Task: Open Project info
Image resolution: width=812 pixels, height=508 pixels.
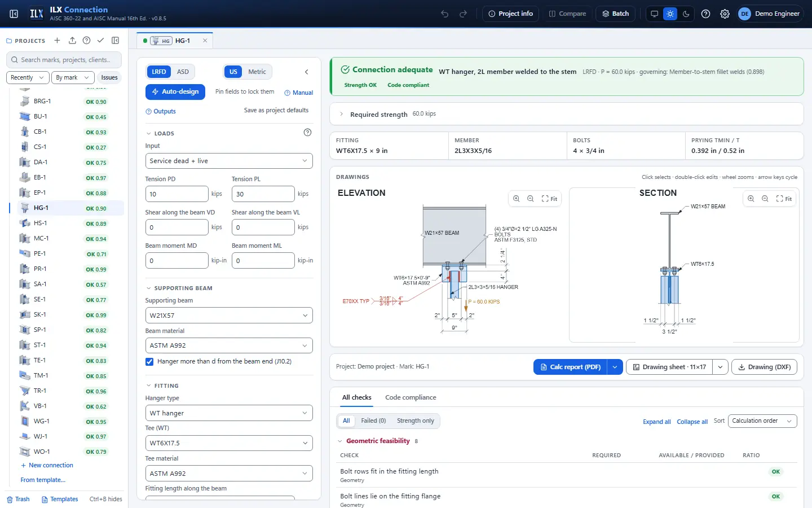Action: (x=511, y=14)
